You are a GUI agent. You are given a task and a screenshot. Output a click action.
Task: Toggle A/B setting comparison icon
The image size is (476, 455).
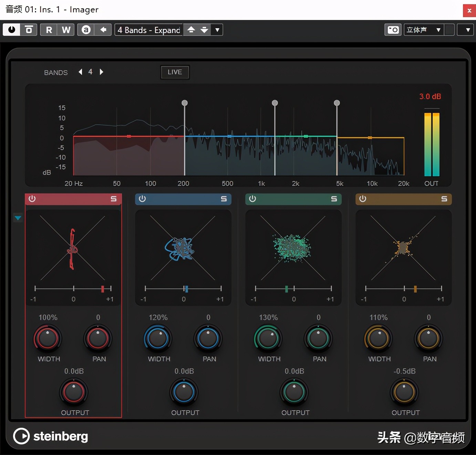pos(86,30)
